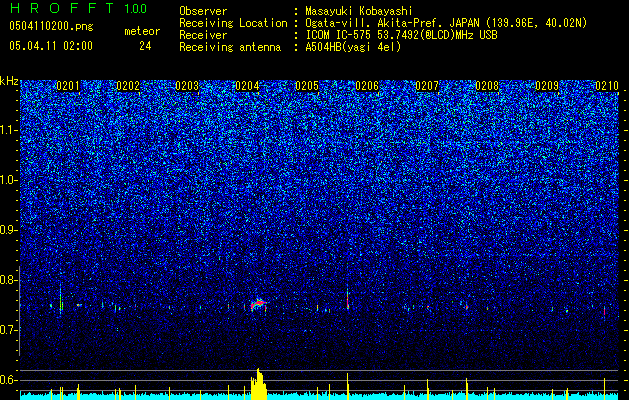Screen dimensions: 629x400
Task: Click the 0.8 frequency axis label
Action: pyautogui.click(x=8, y=280)
